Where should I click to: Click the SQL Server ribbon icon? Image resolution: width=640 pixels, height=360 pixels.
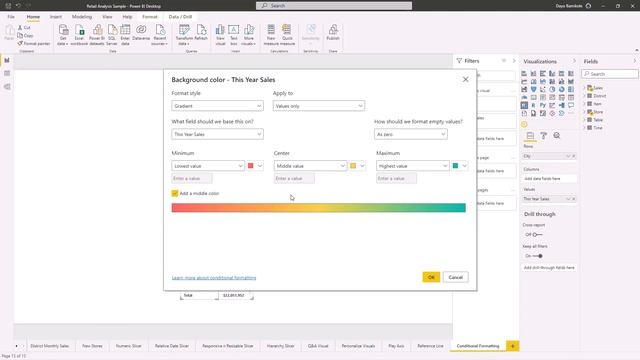tap(112, 35)
